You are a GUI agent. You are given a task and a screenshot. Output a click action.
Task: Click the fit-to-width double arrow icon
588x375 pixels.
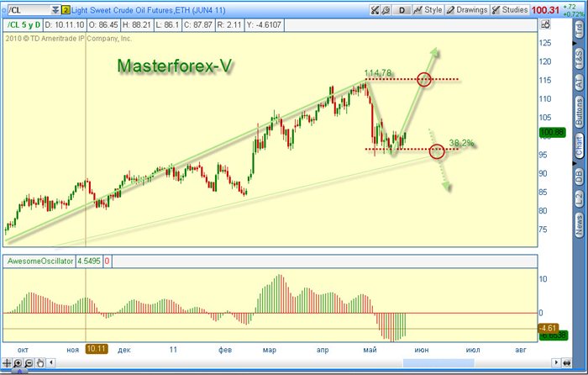(x=567, y=363)
